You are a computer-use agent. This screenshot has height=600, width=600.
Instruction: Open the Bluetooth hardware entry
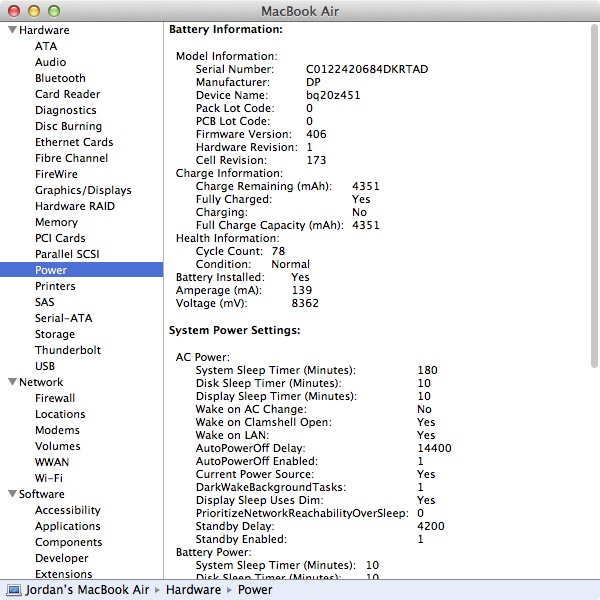60,78
